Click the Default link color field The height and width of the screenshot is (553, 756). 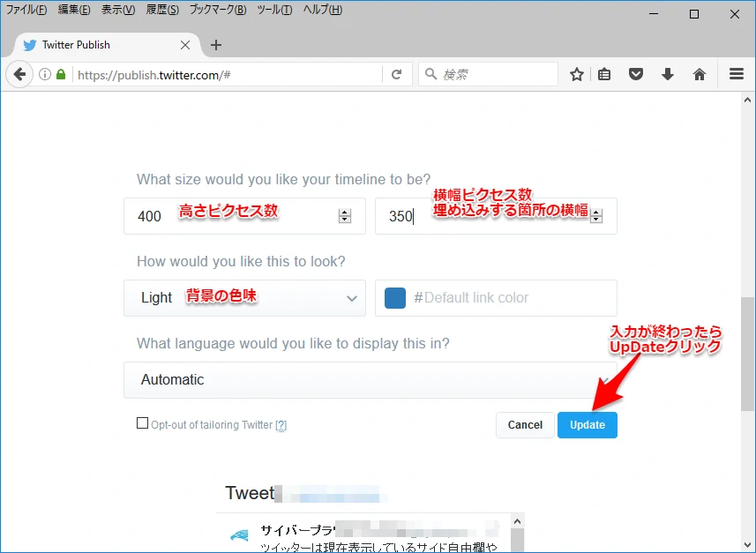pyautogui.click(x=496, y=298)
